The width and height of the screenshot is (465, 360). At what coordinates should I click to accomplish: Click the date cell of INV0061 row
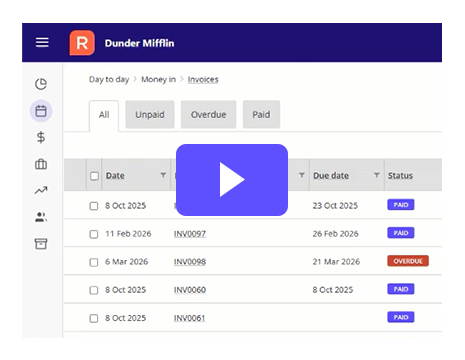pos(126,318)
